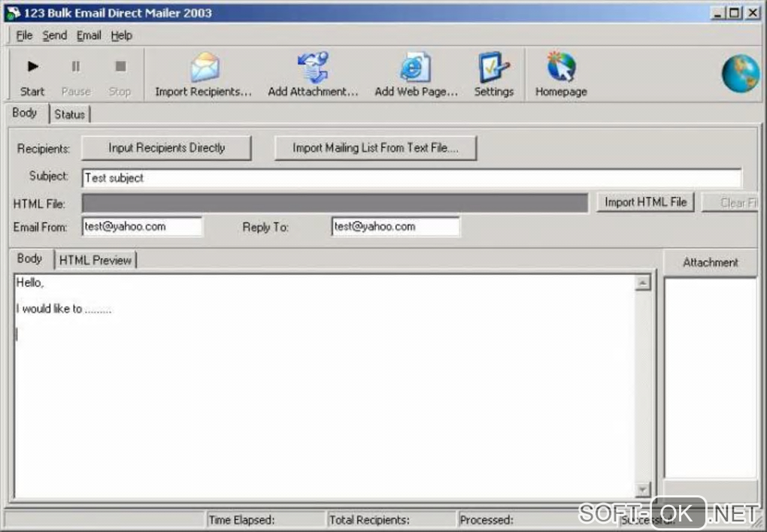Click Import Mailing List From Text File
Image resolution: width=767 pixels, height=532 pixels.
click(x=376, y=148)
